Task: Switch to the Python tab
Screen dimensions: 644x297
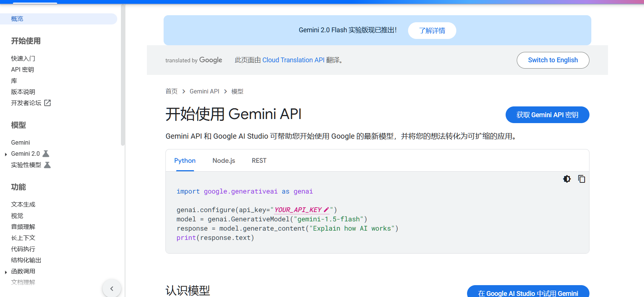Action: pos(185,161)
